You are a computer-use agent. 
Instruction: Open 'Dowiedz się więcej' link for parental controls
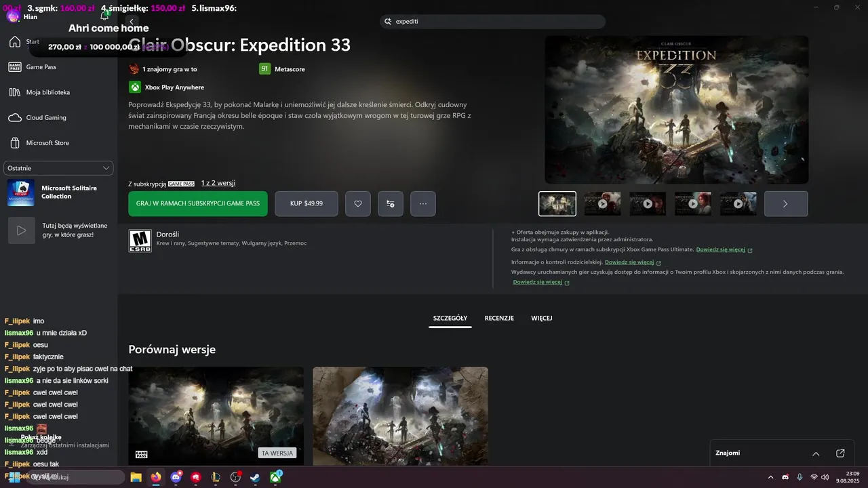(x=633, y=262)
